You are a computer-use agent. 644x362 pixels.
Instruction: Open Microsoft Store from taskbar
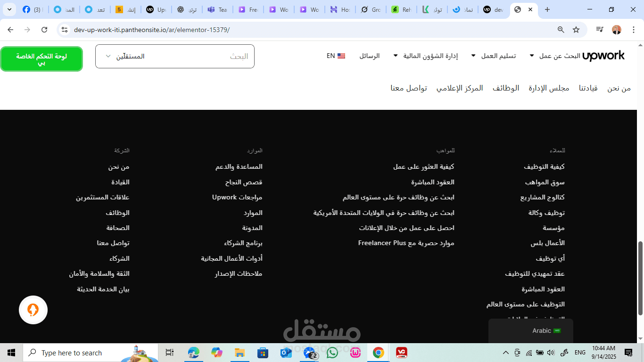(263, 353)
